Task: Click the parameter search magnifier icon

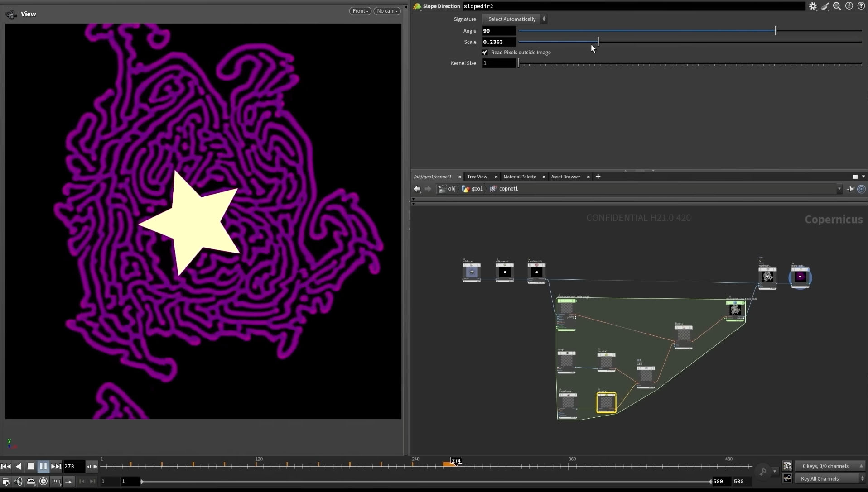Action: coord(837,6)
